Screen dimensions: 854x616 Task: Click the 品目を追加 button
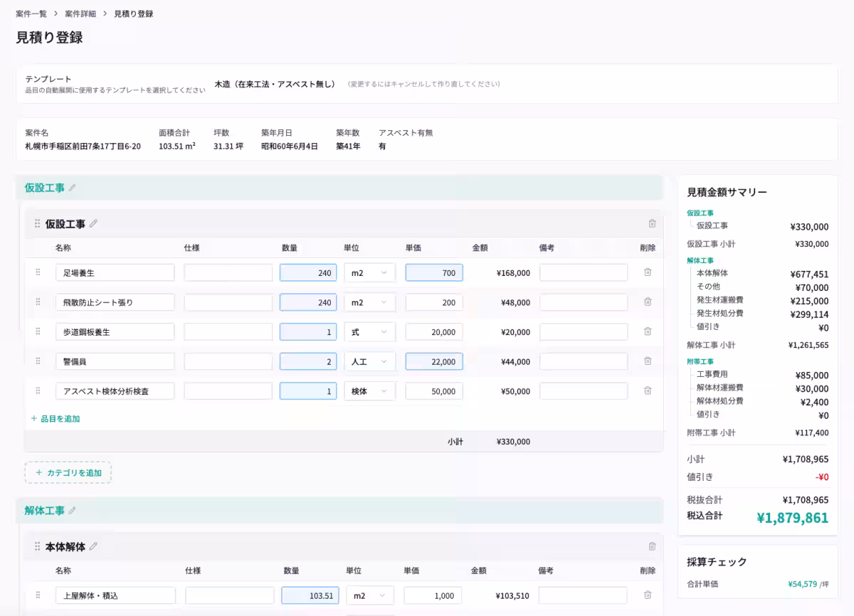click(56, 419)
